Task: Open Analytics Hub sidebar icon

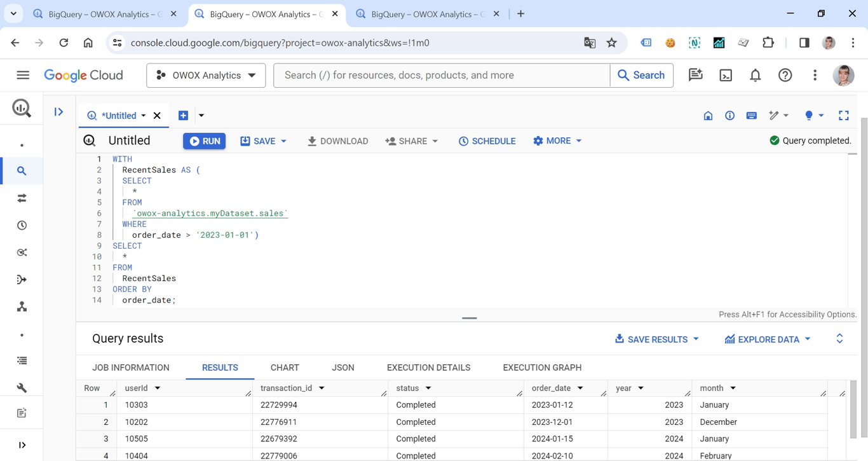Action: click(x=22, y=252)
